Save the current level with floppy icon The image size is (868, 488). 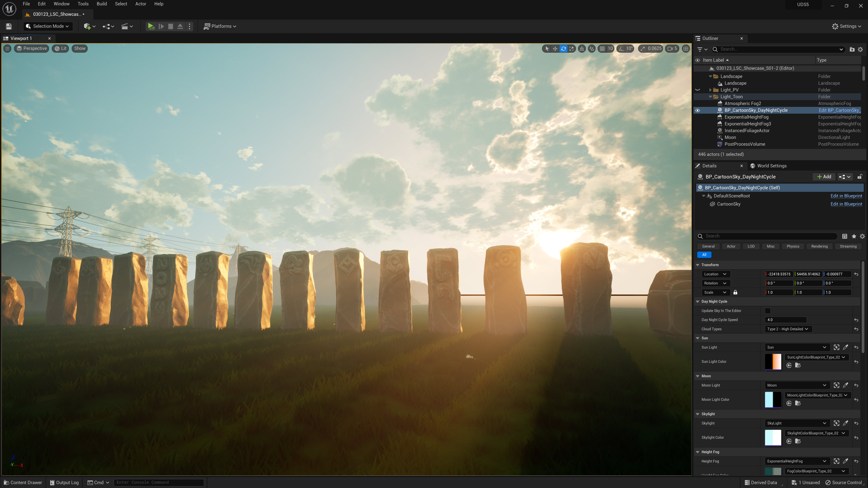tap(9, 26)
